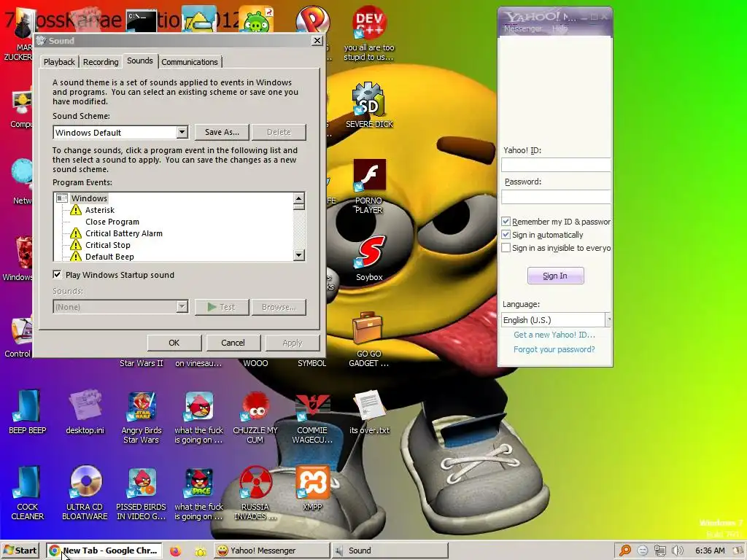Screen dimensions: 747x560
Task: Uncheck Remember my ID & password
Action: coord(506,222)
